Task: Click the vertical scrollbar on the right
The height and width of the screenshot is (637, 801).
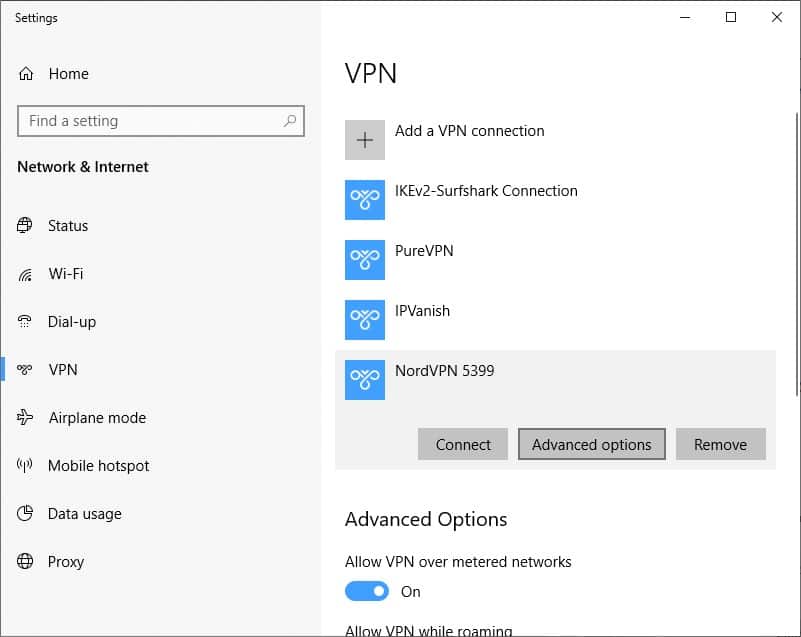Action: 797,254
